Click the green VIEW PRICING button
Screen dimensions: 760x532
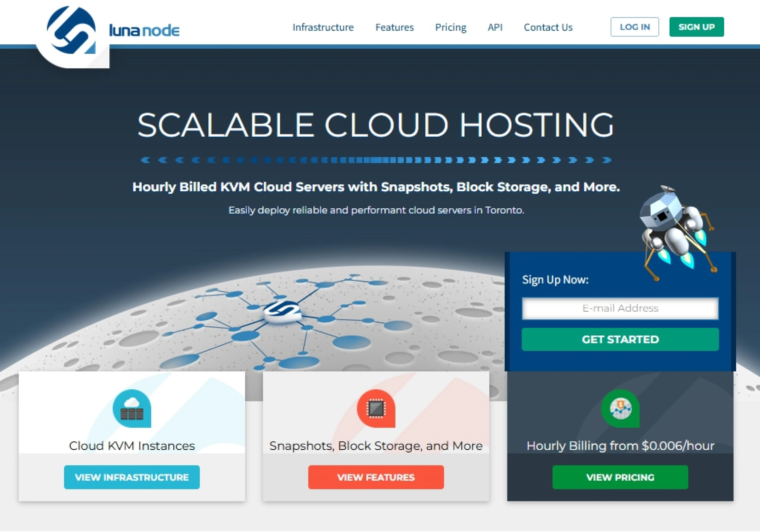620,477
